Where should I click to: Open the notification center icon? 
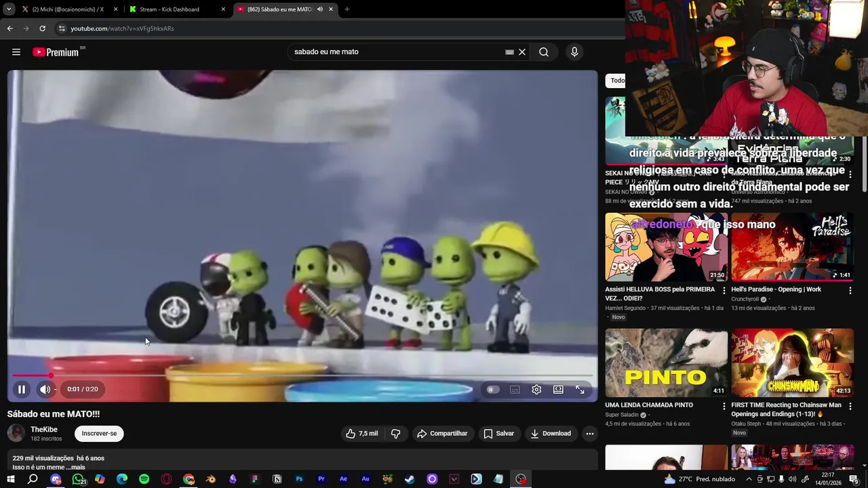click(854, 479)
